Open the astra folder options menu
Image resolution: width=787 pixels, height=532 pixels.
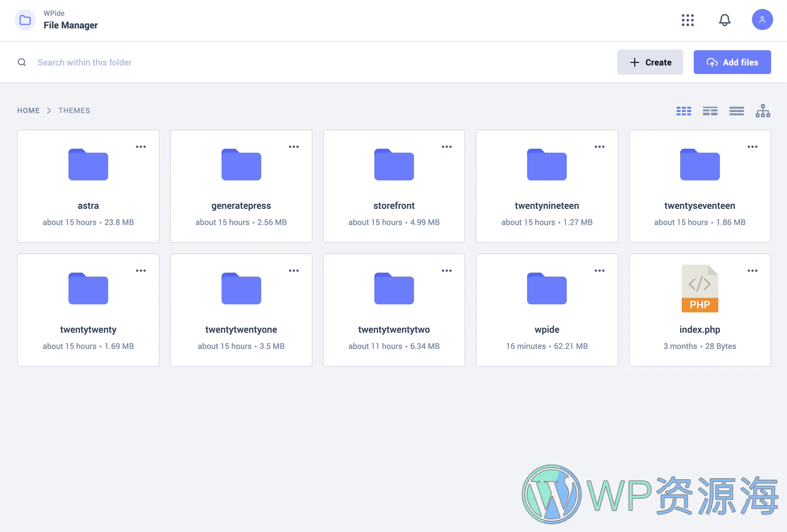[x=141, y=147]
